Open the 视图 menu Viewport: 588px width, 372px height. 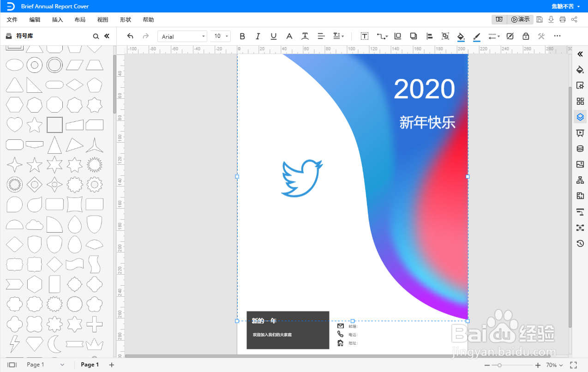point(102,19)
